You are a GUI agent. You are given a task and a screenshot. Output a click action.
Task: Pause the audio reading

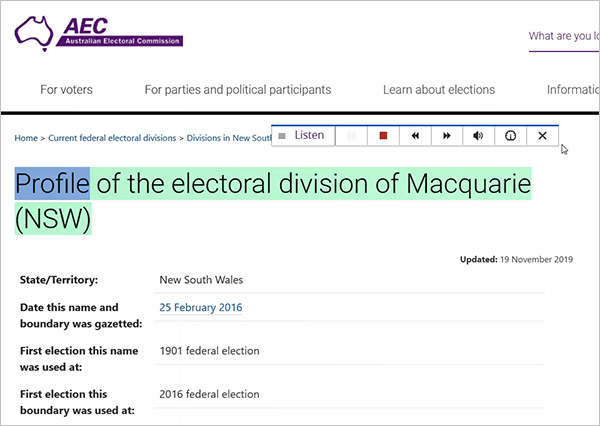pyautogui.click(x=351, y=135)
